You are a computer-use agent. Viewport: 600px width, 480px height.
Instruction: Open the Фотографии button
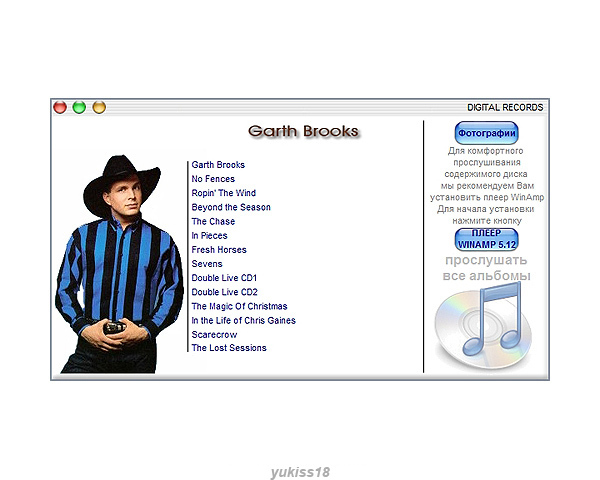click(x=486, y=133)
